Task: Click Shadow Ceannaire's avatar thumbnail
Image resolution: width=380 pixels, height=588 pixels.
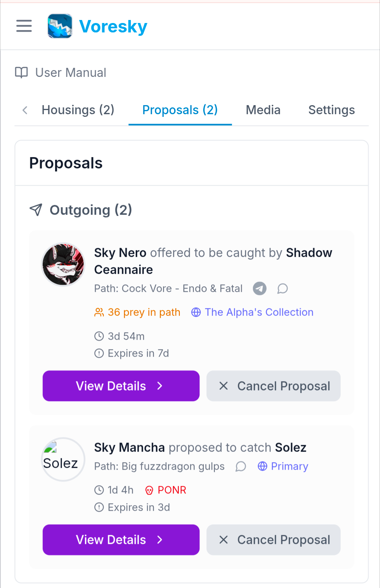Action: [63, 264]
